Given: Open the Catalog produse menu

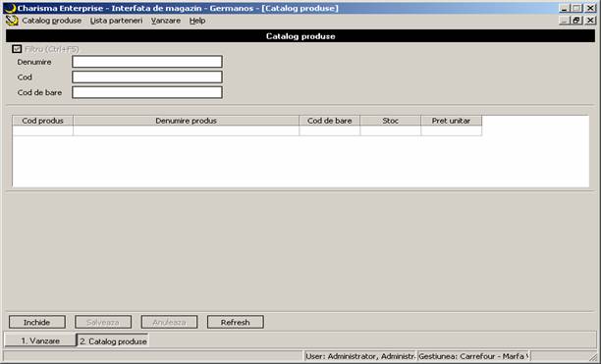Looking at the screenshot, I should tap(51, 21).
